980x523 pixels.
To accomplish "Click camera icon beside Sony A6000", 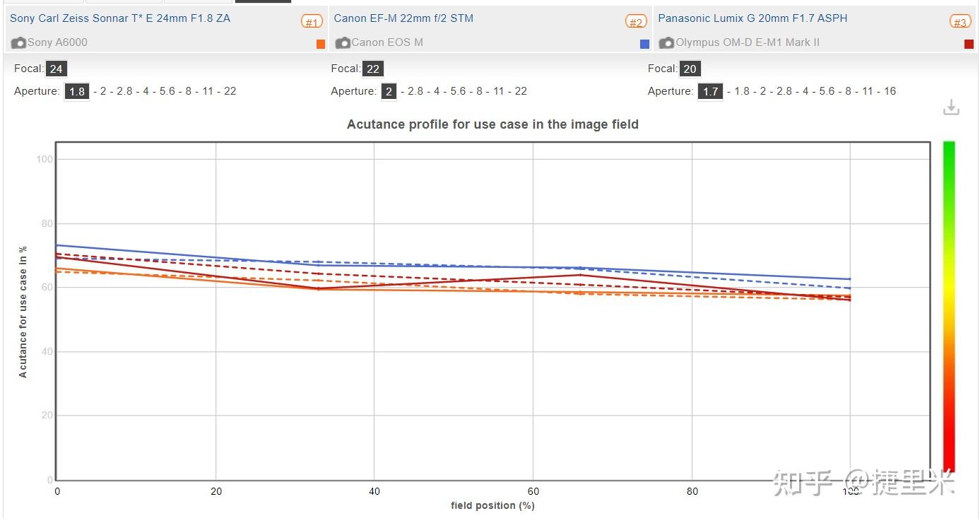I will (18, 43).
